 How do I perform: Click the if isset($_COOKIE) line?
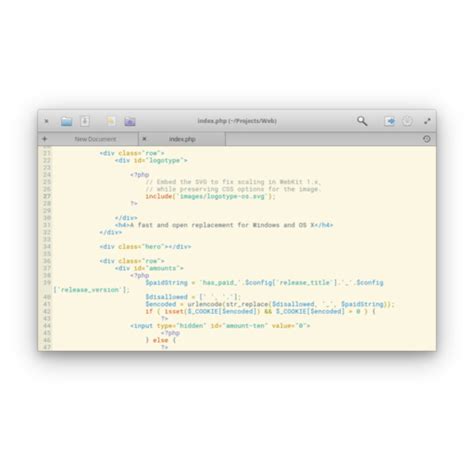click(x=261, y=311)
